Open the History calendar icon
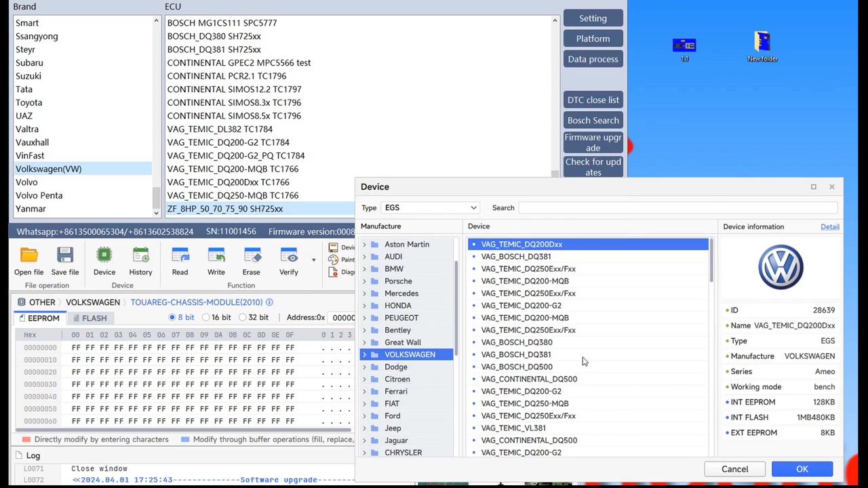 click(x=140, y=256)
